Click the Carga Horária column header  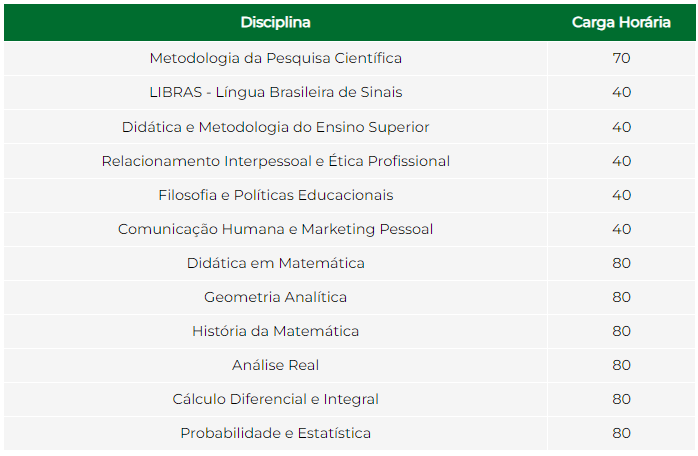click(x=621, y=22)
